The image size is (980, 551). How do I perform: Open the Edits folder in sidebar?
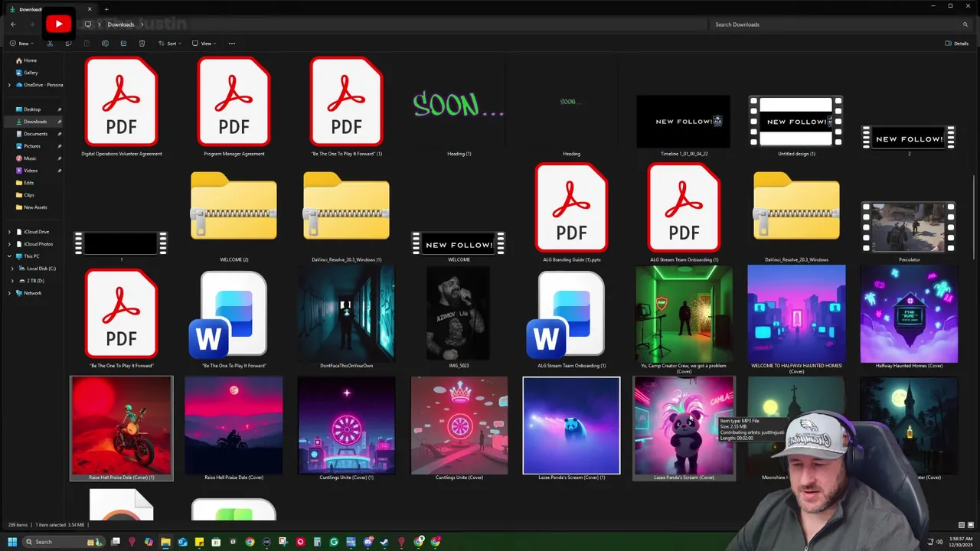[28, 183]
